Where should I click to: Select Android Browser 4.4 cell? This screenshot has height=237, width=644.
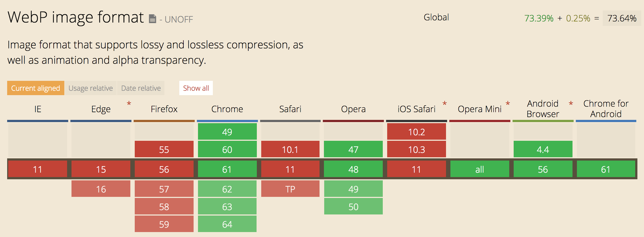coord(543,149)
